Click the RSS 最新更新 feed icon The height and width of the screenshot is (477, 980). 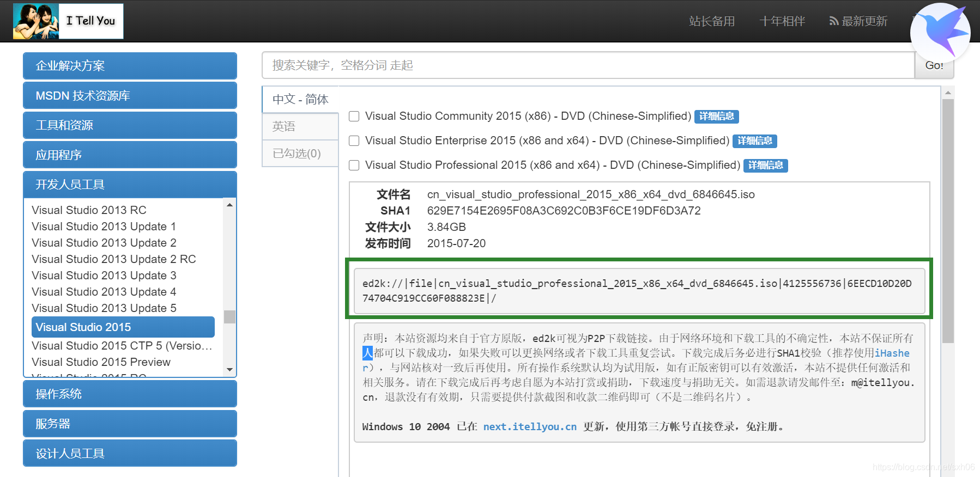click(x=833, y=21)
